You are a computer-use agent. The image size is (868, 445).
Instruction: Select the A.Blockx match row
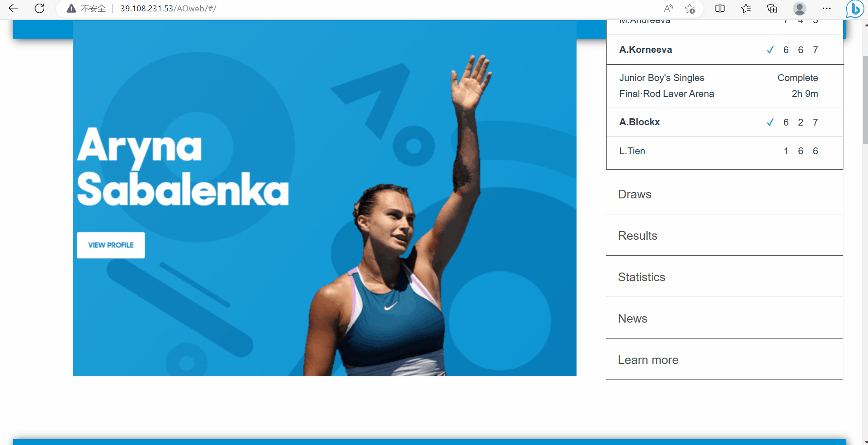(725, 122)
